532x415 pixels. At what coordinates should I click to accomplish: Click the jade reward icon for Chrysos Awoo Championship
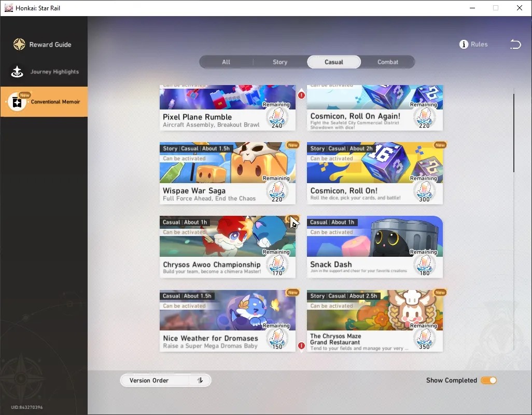point(277,265)
